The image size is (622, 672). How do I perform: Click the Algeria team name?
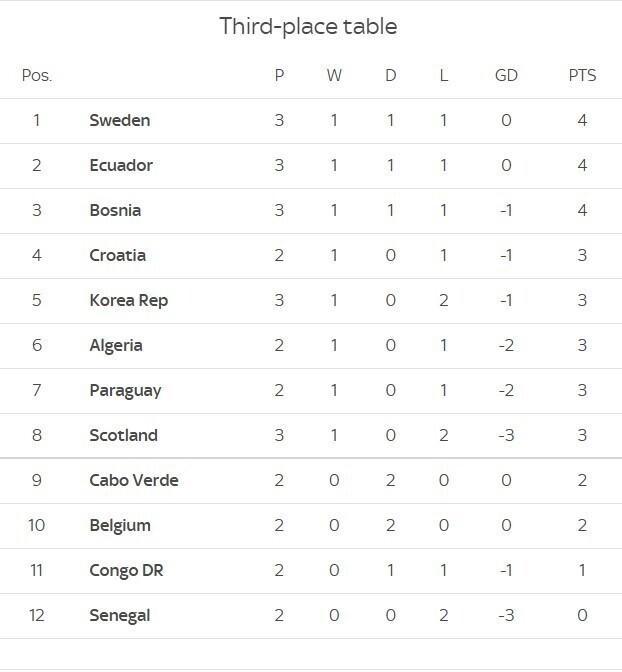pos(116,345)
